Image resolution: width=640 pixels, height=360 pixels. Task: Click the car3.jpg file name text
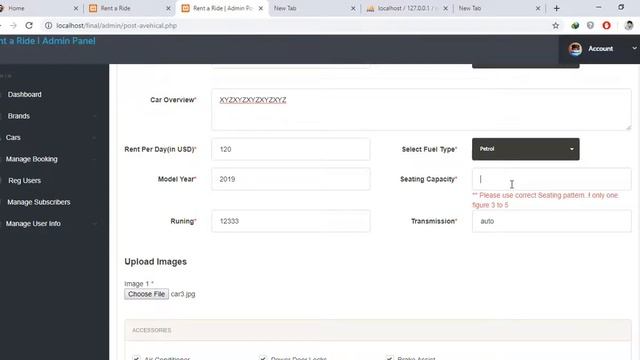point(183,294)
